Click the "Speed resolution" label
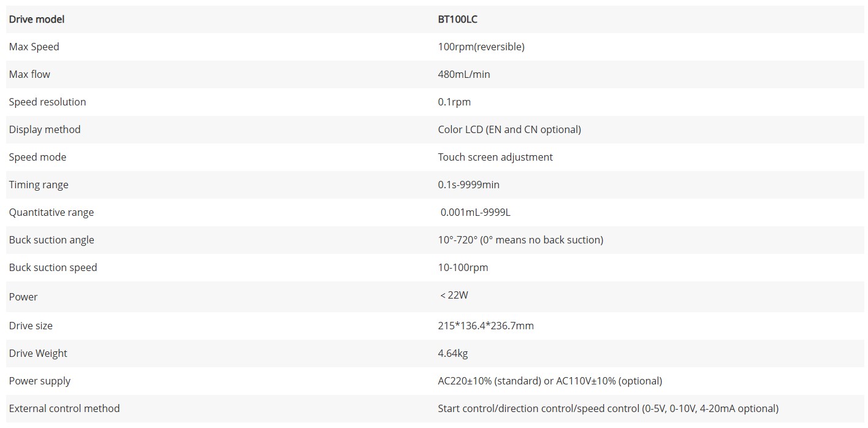The width and height of the screenshot is (868, 428). coord(47,102)
